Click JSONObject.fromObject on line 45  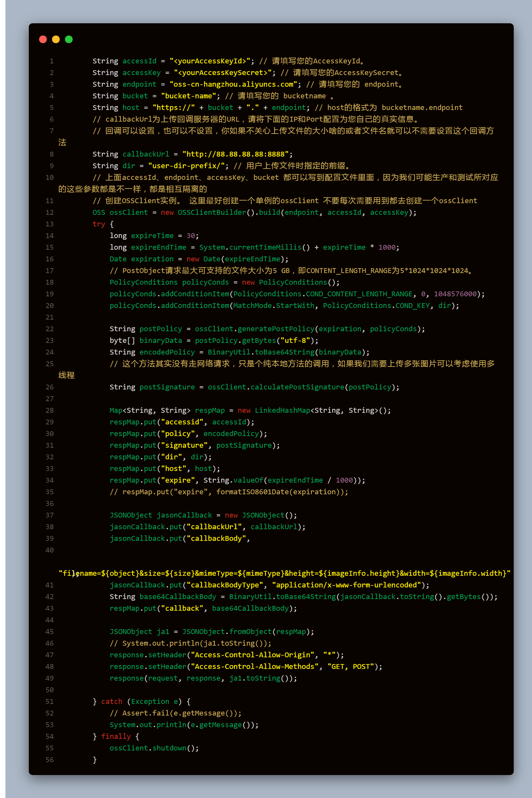(227, 632)
